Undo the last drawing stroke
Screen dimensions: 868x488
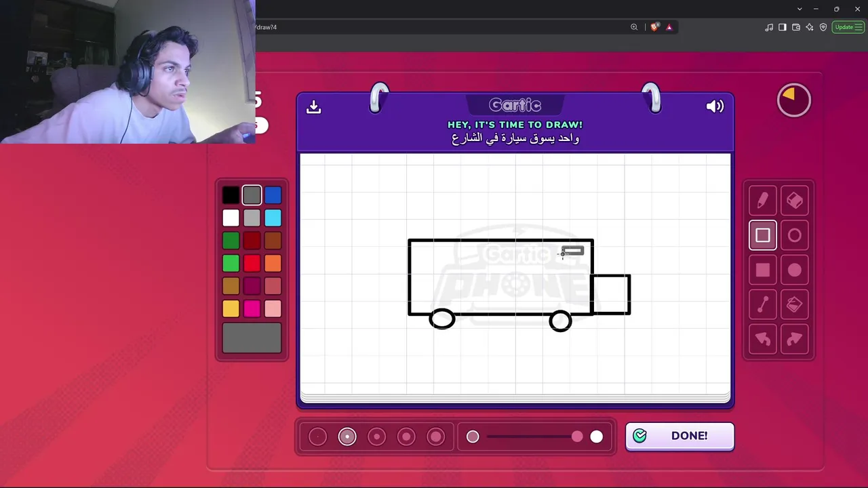763,340
